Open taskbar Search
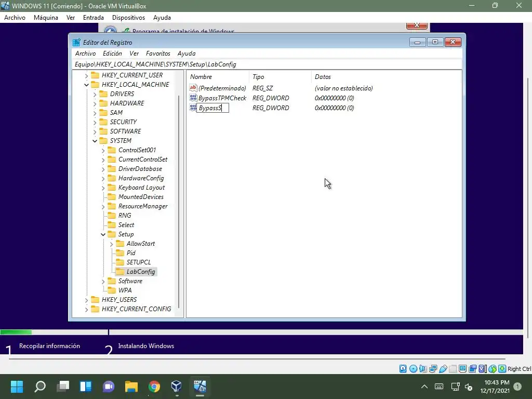Screen dimensions: 532x399 [40, 386]
